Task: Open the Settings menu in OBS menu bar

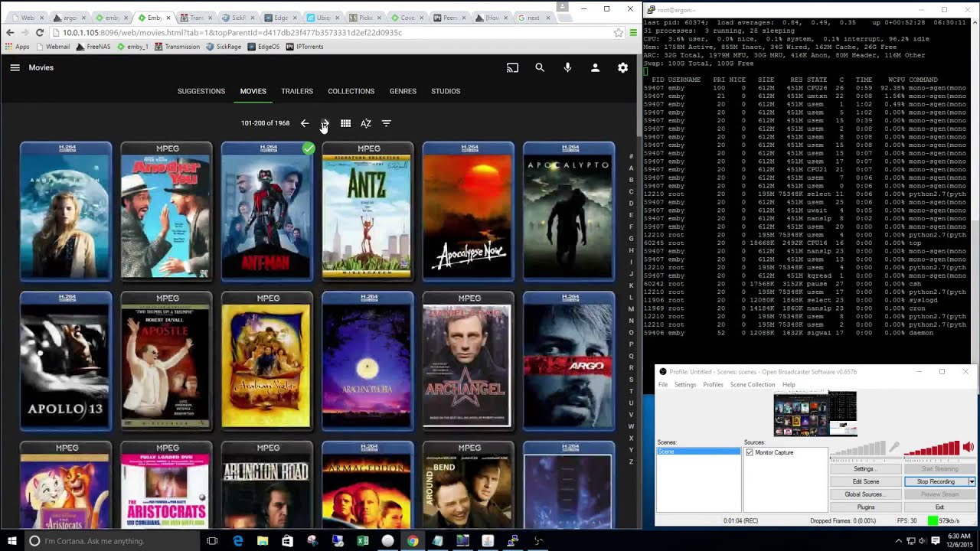Action: click(x=685, y=384)
